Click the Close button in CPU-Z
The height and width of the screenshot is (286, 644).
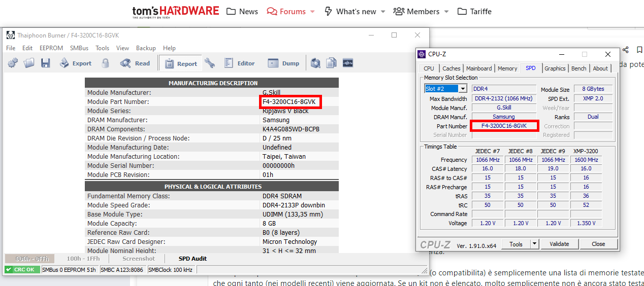point(598,244)
